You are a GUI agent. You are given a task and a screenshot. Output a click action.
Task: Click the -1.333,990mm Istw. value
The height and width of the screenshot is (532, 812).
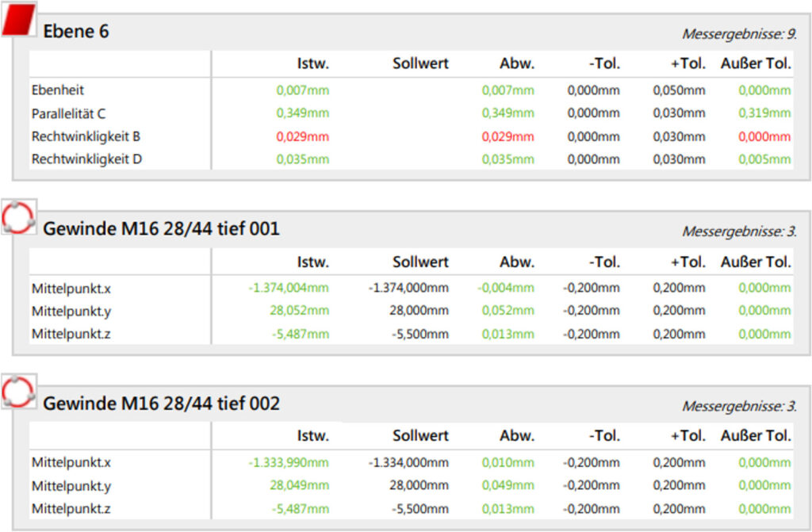288,462
